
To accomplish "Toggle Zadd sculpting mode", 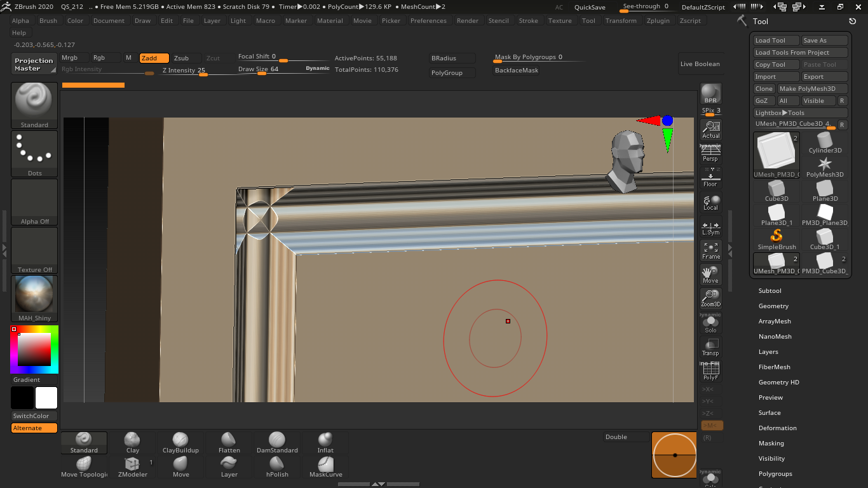I will [154, 58].
